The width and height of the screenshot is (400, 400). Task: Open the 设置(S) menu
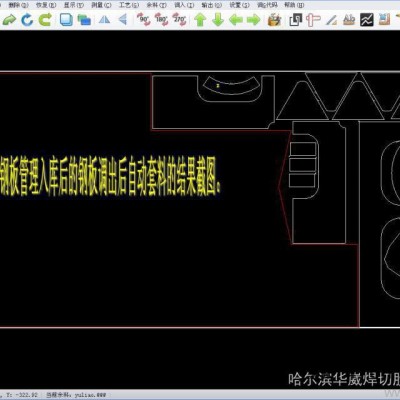pos(239,5)
